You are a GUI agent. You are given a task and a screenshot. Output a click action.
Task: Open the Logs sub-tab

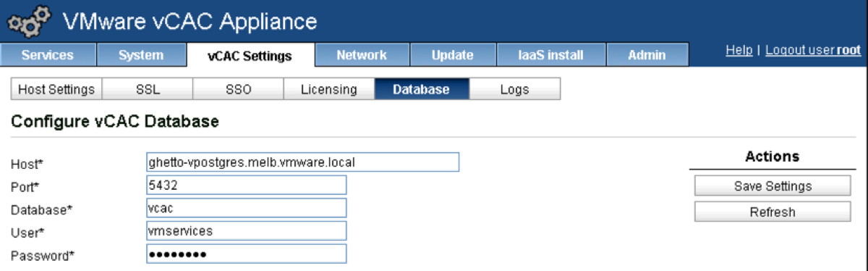tap(515, 90)
